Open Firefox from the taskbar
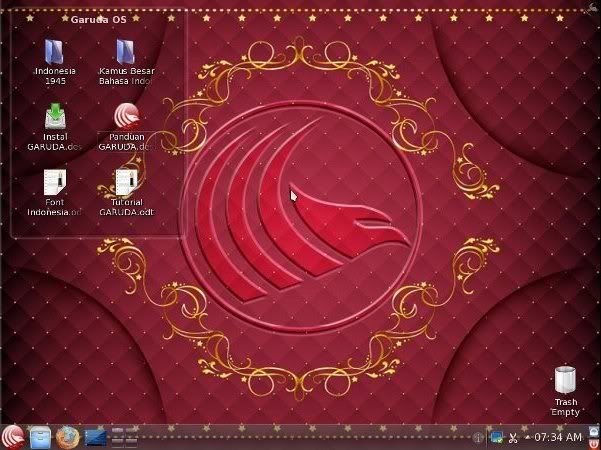This screenshot has height=450, width=601. tap(67, 436)
